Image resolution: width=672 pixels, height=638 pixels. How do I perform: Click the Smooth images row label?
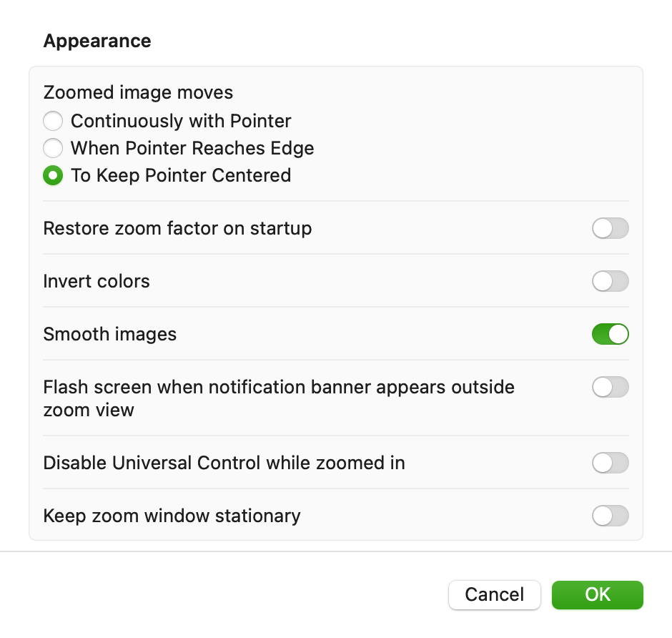(x=109, y=334)
